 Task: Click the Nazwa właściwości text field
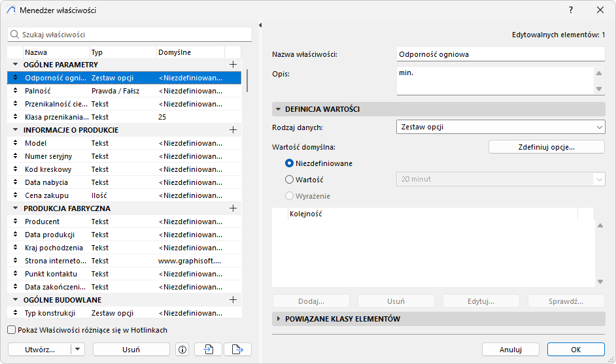(x=500, y=54)
